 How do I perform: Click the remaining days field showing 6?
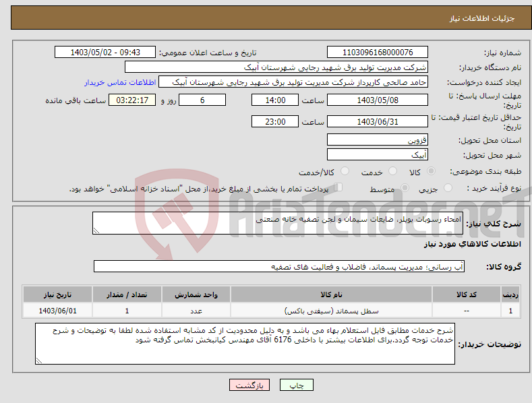[202, 100]
